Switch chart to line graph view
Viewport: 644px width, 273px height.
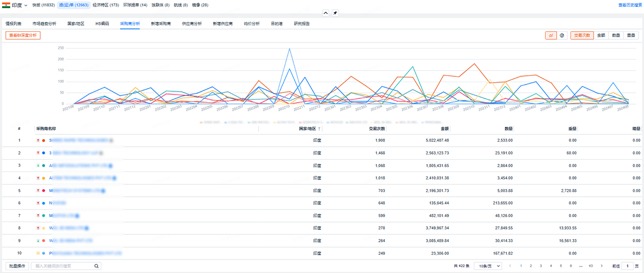[551, 35]
